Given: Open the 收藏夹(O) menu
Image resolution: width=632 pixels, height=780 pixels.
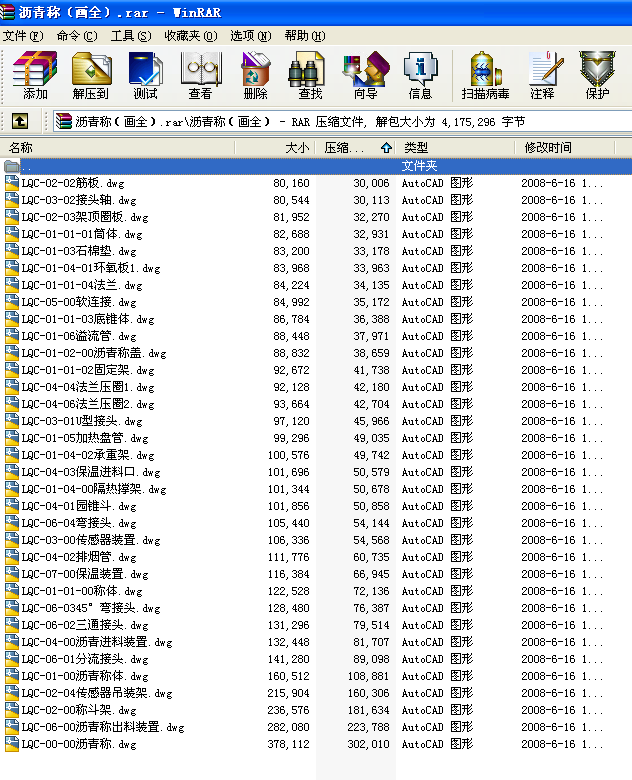Looking at the screenshot, I should click(x=191, y=36).
